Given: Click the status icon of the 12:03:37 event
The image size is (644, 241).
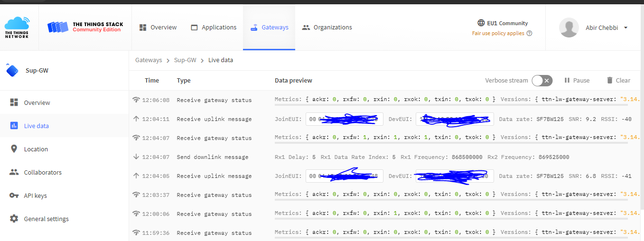Looking at the screenshot, I should pos(136,195).
